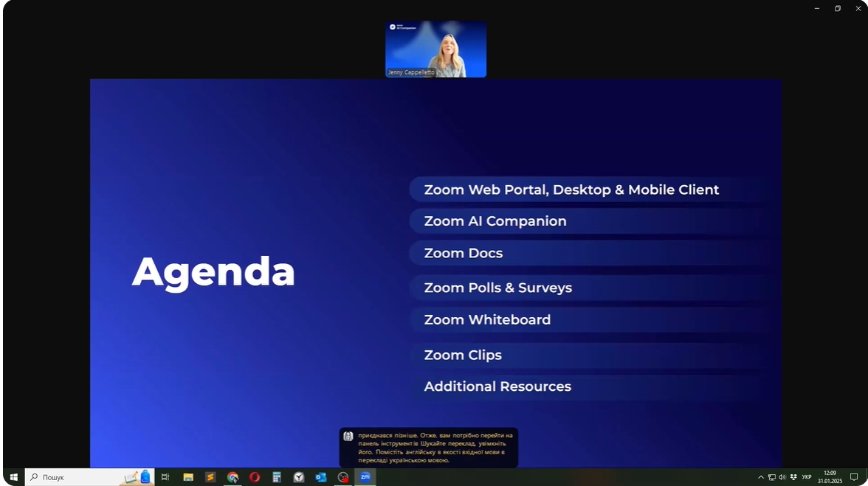Open the clock app taskbar icon
868x486 pixels.
pyautogui.click(x=299, y=477)
